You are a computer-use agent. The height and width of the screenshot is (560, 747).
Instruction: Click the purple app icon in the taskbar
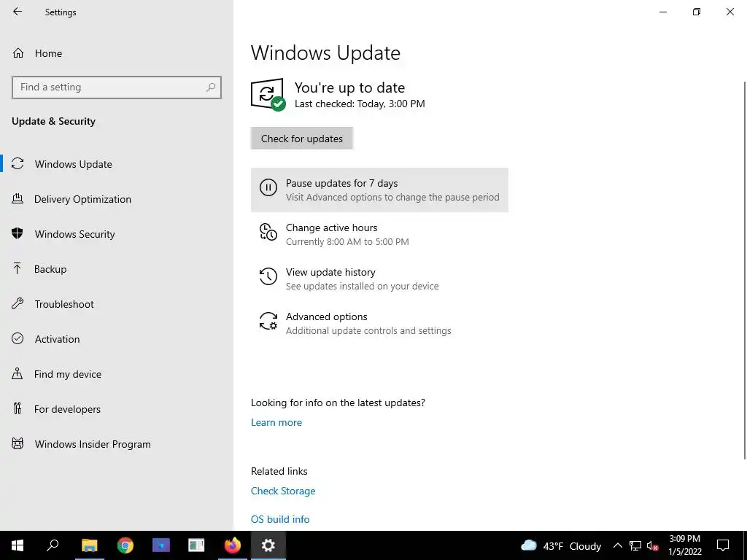(x=161, y=545)
